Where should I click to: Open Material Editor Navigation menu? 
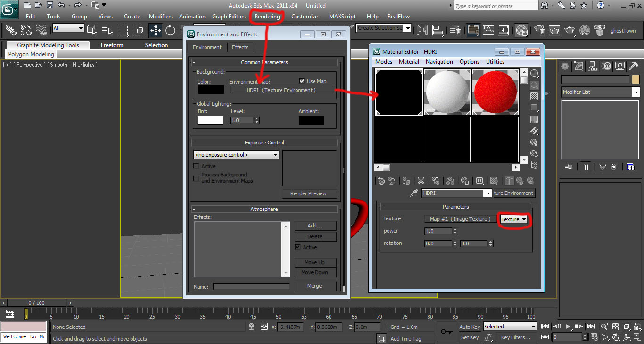[439, 62]
